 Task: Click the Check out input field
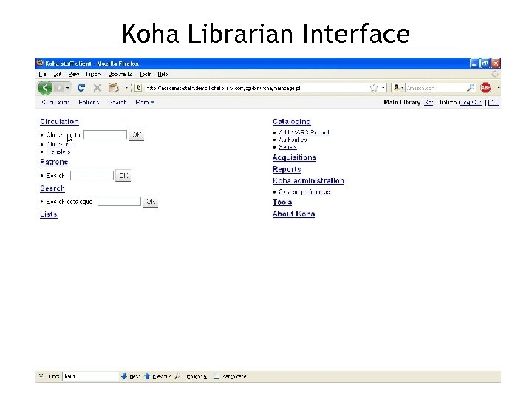[x=105, y=134]
